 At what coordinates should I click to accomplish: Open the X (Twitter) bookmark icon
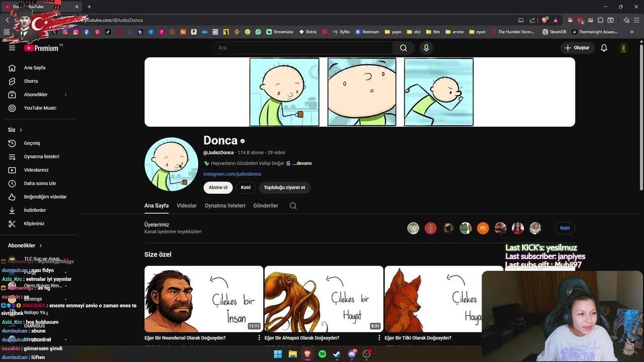pyautogui.click(x=54, y=32)
